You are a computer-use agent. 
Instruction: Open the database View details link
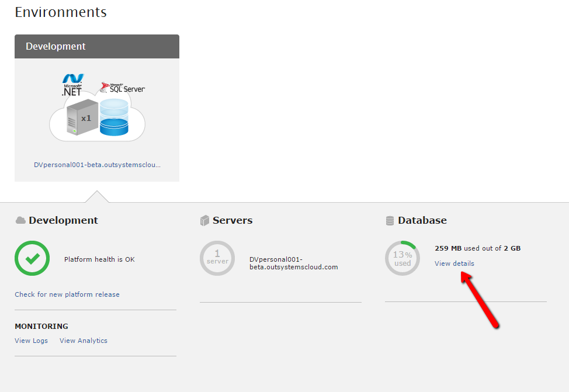click(454, 263)
